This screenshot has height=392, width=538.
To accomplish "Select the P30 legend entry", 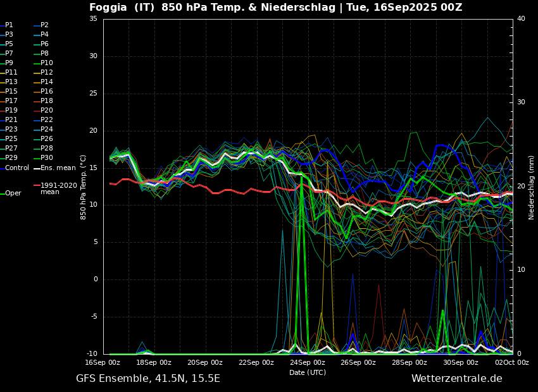I will (46, 157).
